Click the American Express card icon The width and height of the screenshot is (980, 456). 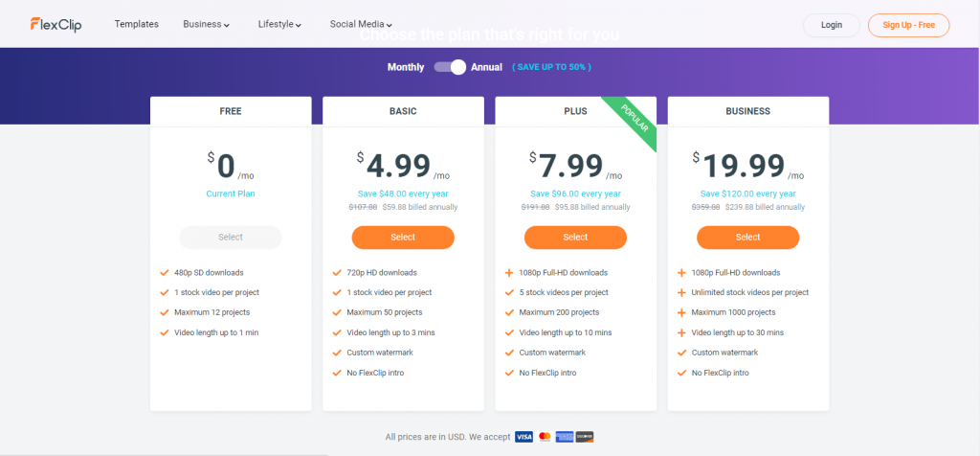[x=565, y=437]
